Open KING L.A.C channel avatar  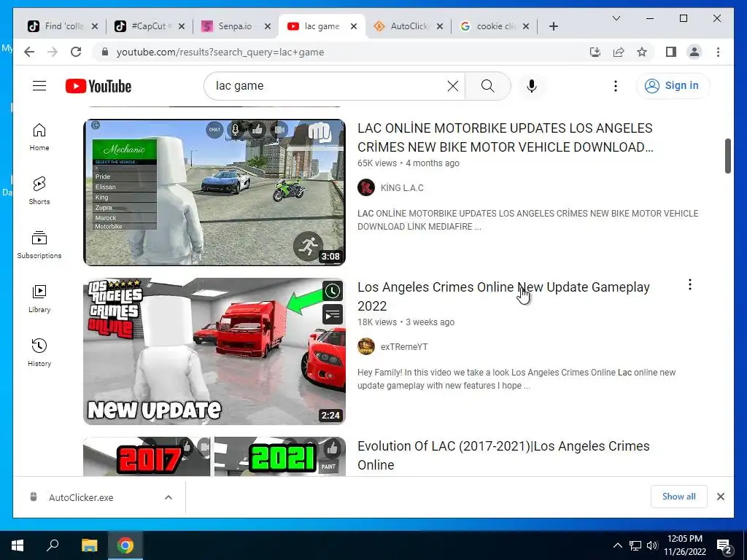366,187
